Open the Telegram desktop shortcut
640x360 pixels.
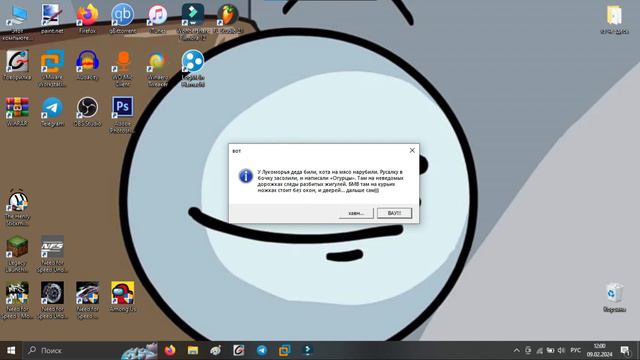[x=52, y=111]
